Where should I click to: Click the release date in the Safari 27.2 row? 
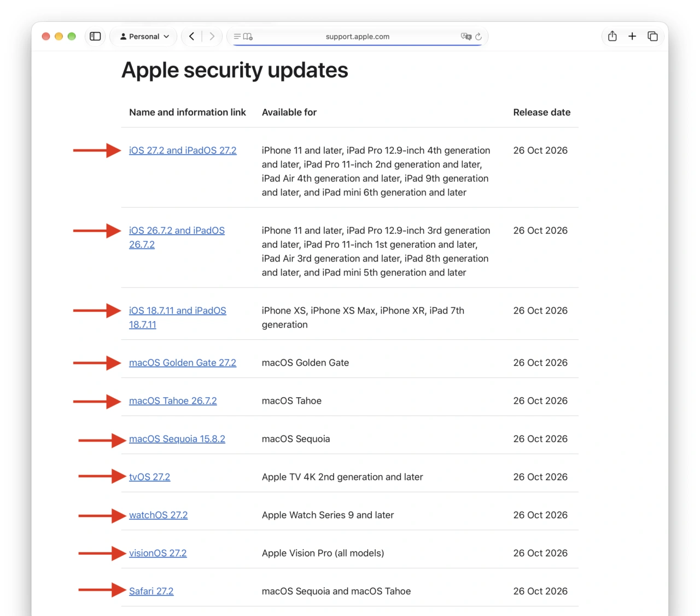point(540,591)
